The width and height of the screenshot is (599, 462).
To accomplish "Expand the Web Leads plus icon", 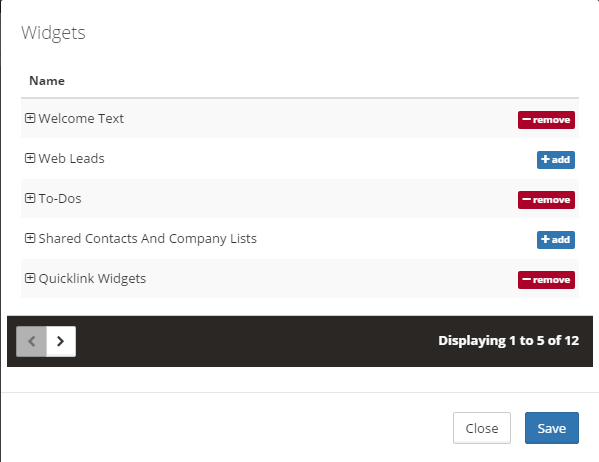I will 30,158.
